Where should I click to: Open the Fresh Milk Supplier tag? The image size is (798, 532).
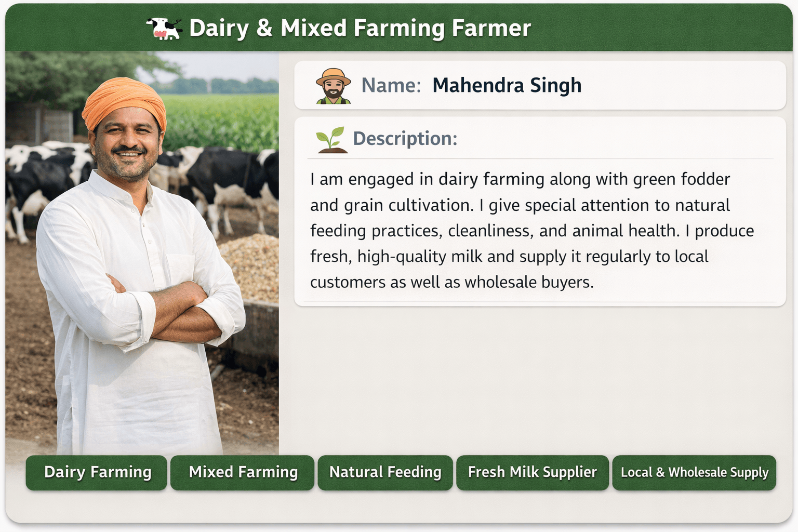coord(532,472)
